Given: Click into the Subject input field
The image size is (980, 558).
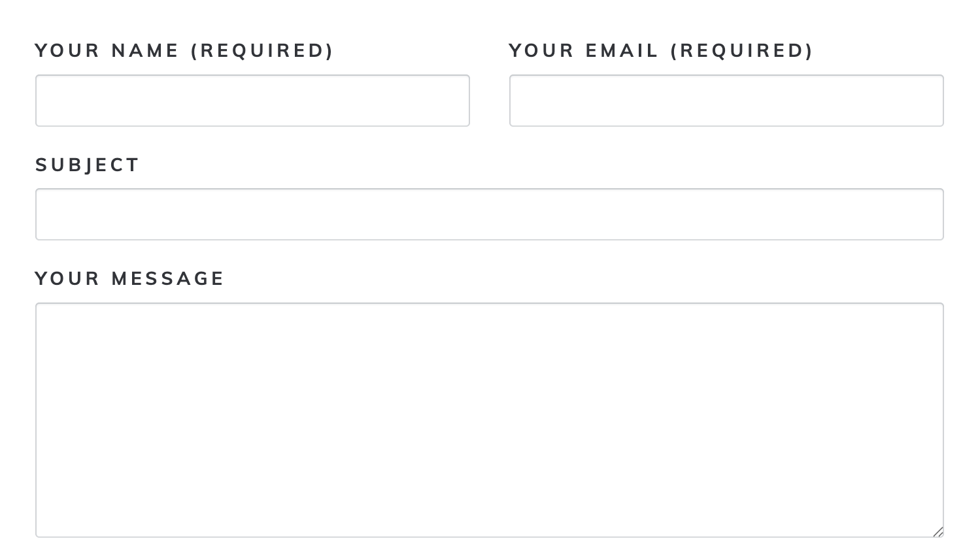Looking at the screenshot, I should click(489, 214).
